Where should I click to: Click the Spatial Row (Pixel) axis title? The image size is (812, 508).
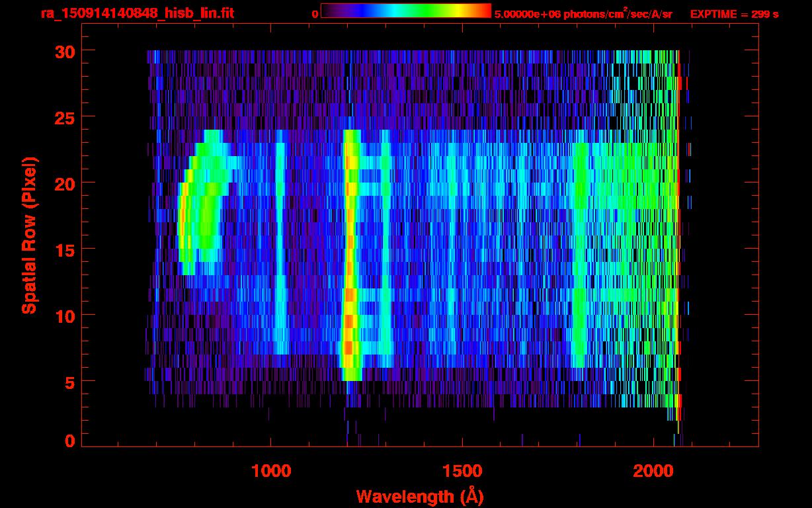coord(29,235)
